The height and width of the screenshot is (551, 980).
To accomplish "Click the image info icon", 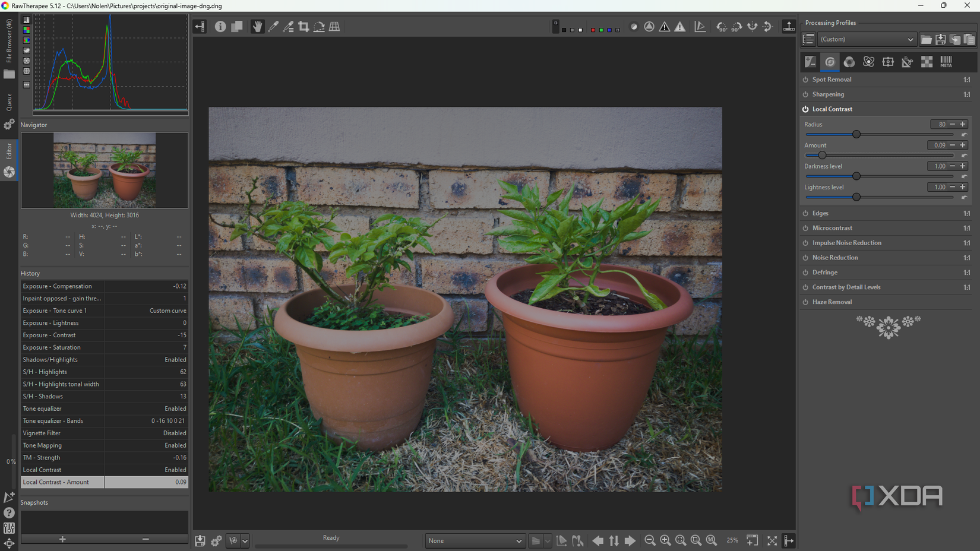I will tap(220, 27).
